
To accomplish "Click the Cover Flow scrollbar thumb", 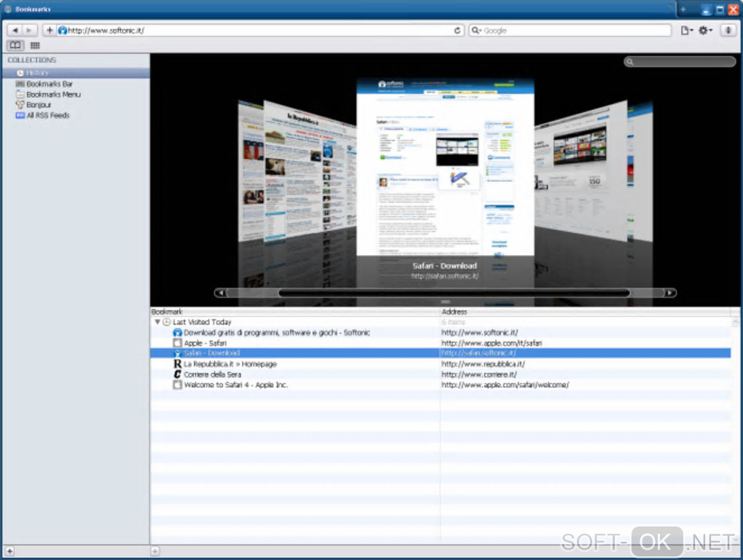I will coord(454,293).
